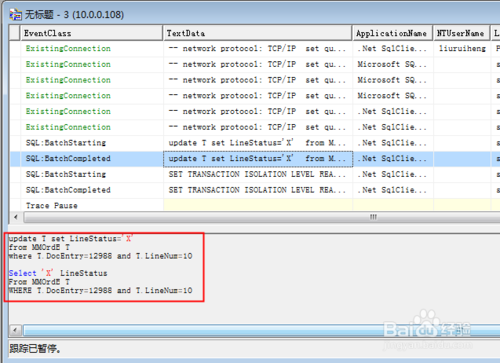This screenshot has height=363, width=500.
Task: Click the EventClass column header
Action: [92, 33]
